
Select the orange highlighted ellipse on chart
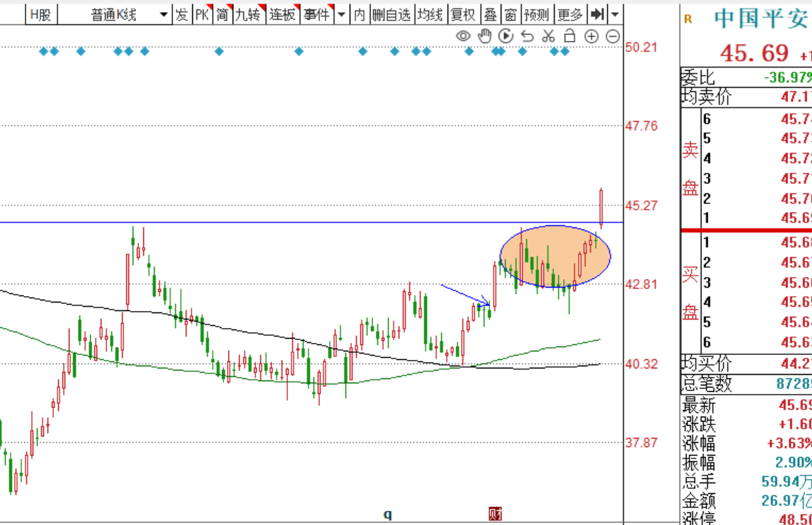coord(555,256)
